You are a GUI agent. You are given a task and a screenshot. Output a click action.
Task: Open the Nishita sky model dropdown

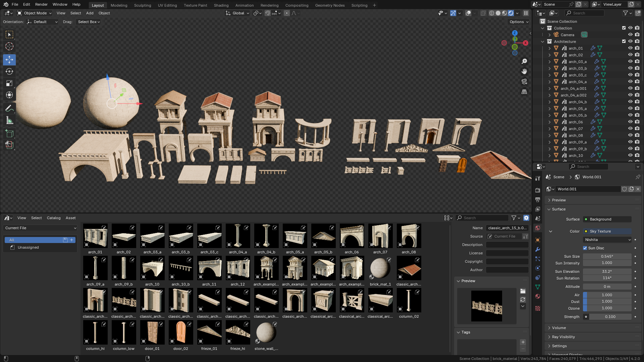pos(606,239)
